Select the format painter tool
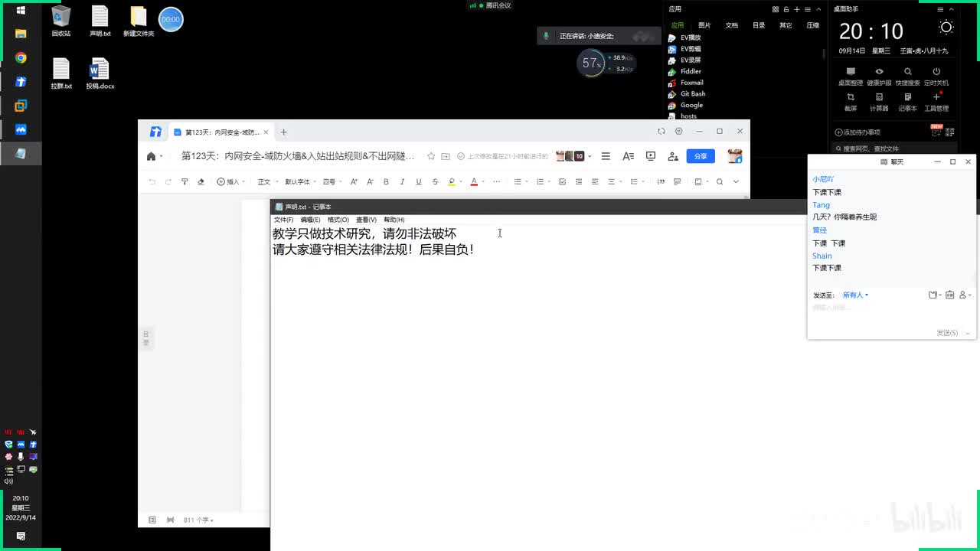The image size is (980, 551). [x=185, y=181]
